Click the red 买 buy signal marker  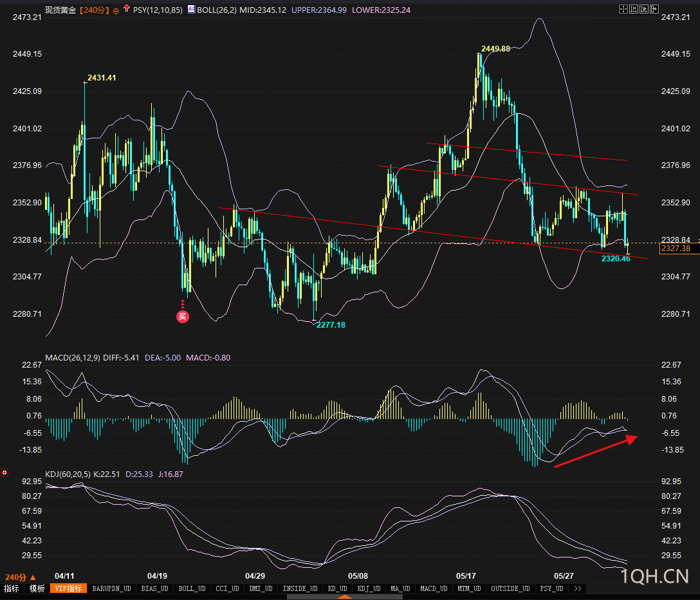183,317
